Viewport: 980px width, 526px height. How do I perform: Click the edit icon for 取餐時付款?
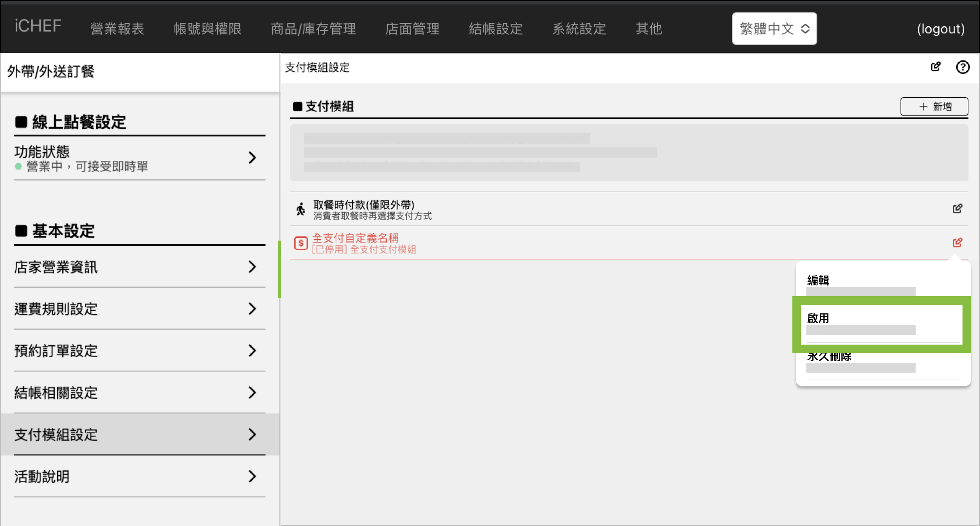coord(957,209)
